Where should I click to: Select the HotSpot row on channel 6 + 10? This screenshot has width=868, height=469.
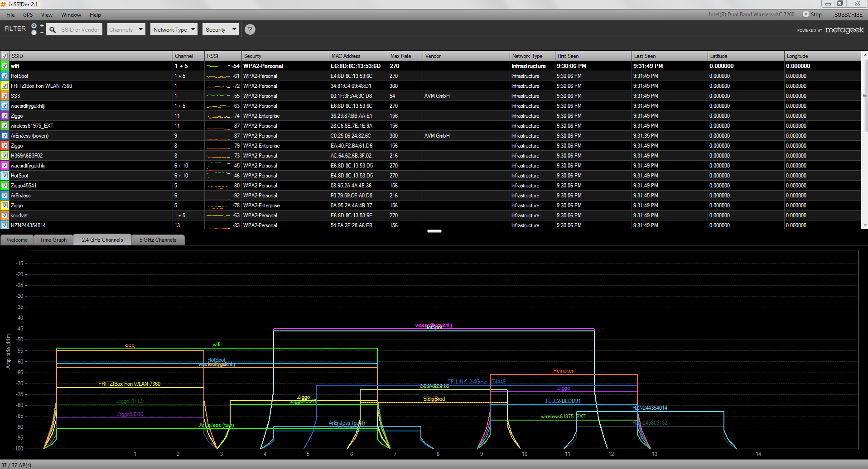coord(430,176)
